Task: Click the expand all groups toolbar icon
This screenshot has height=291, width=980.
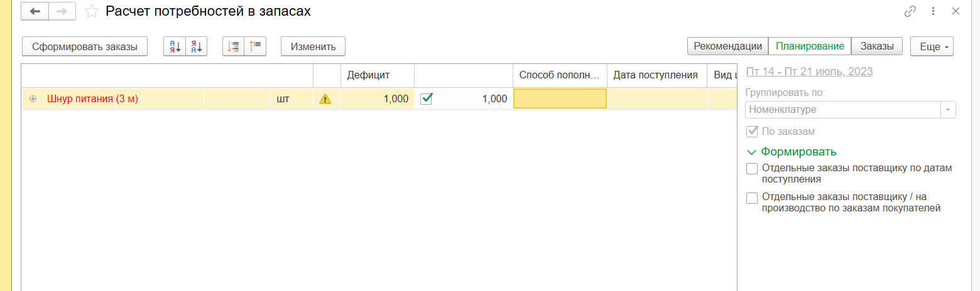Action: [234, 46]
